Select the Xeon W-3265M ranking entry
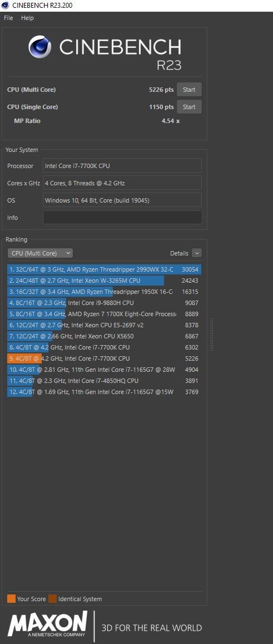273x644 pixels. tap(105, 281)
